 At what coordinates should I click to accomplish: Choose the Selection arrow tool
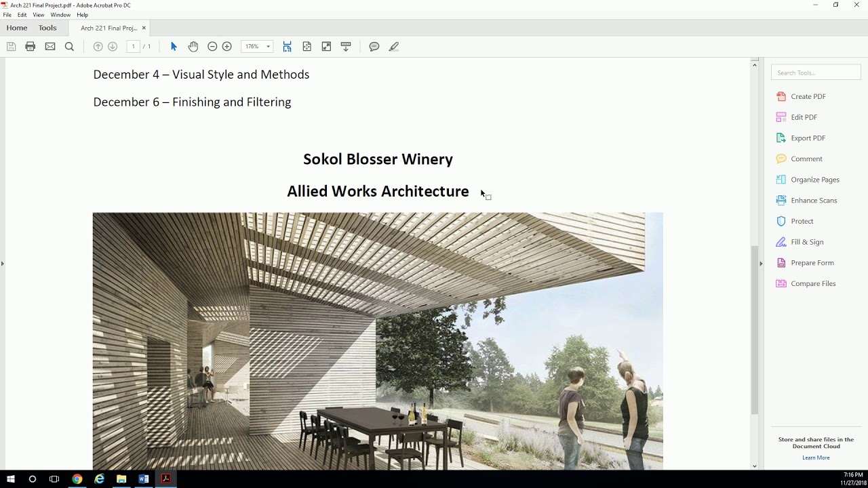point(174,47)
